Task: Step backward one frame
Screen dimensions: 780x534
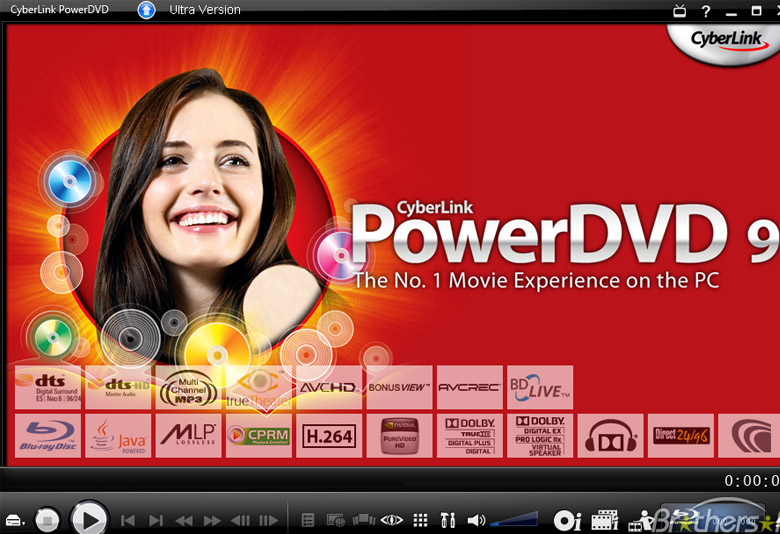Action: click(x=241, y=521)
